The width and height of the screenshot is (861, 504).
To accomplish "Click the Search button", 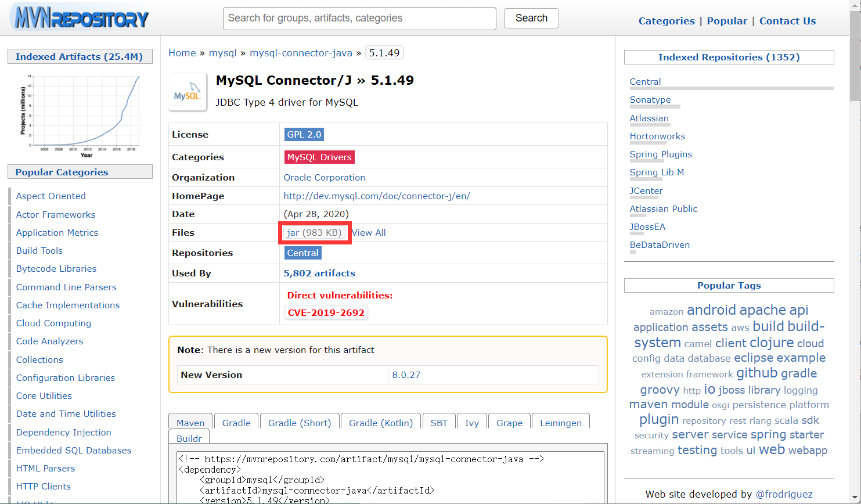I will [x=531, y=18].
